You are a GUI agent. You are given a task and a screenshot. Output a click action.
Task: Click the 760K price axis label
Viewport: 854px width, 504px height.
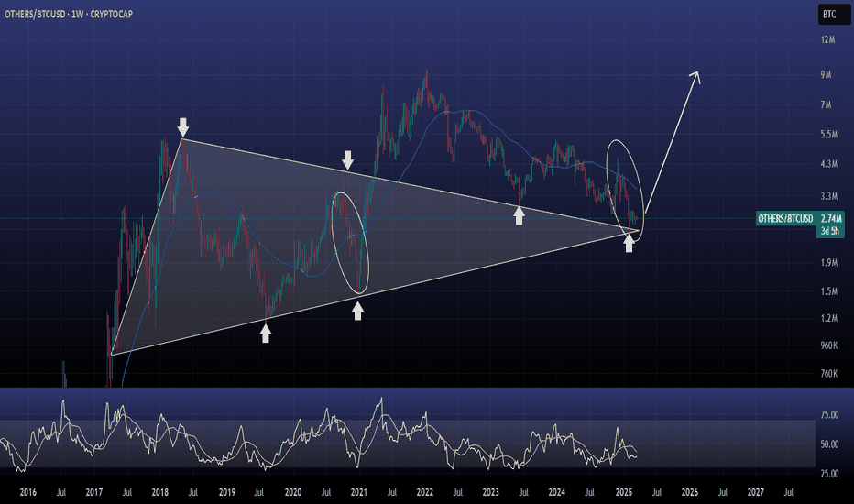pos(829,373)
